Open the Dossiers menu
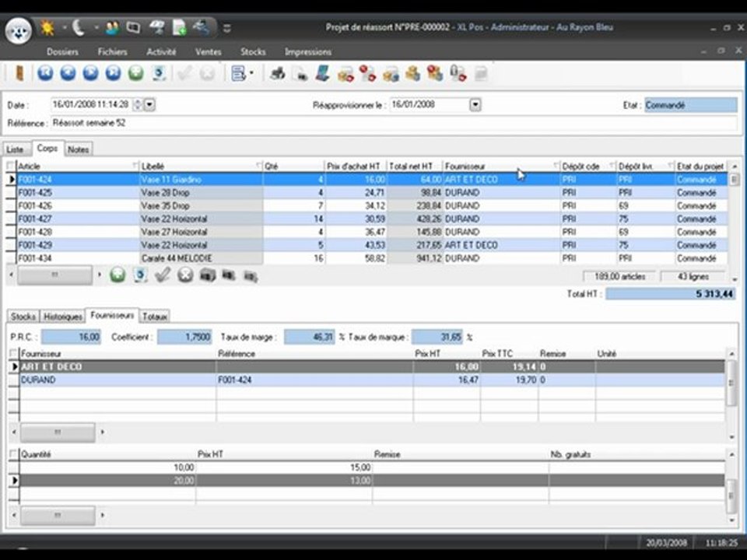Screen dimensions: 747x560 click(x=62, y=52)
